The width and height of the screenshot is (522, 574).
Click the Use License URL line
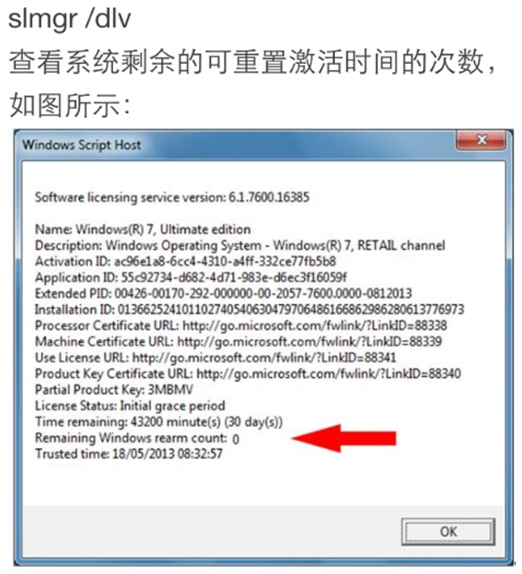pyautogui.click(x=215, y=357)
